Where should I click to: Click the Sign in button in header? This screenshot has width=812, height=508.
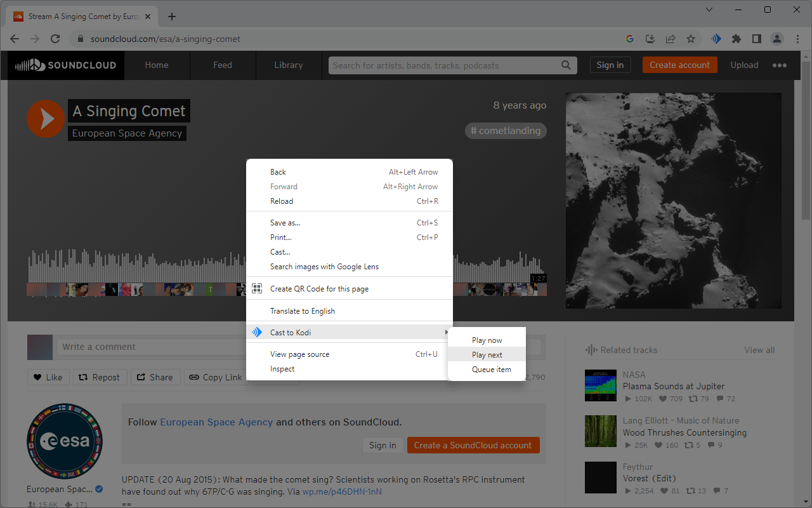[x=610, y=65]
